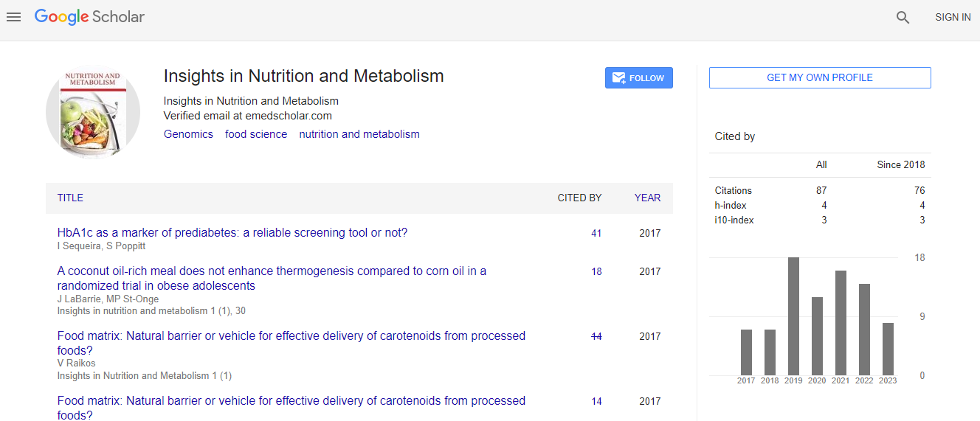980x421 pixels.
Task: Open the hamburger menu icon
Action: click(13, 17)
